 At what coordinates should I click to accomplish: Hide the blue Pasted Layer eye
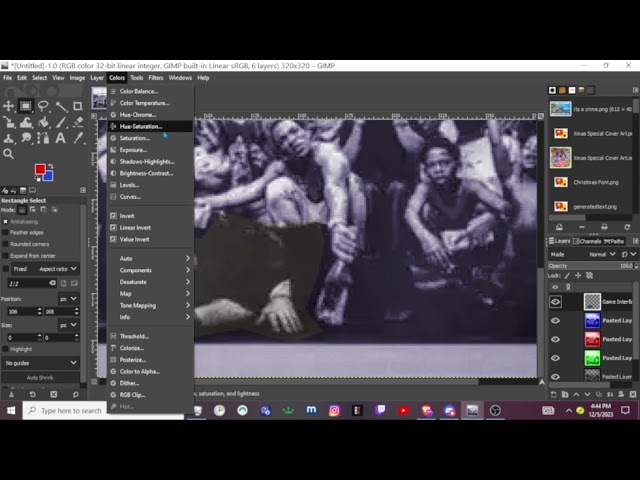pos(555,321)
